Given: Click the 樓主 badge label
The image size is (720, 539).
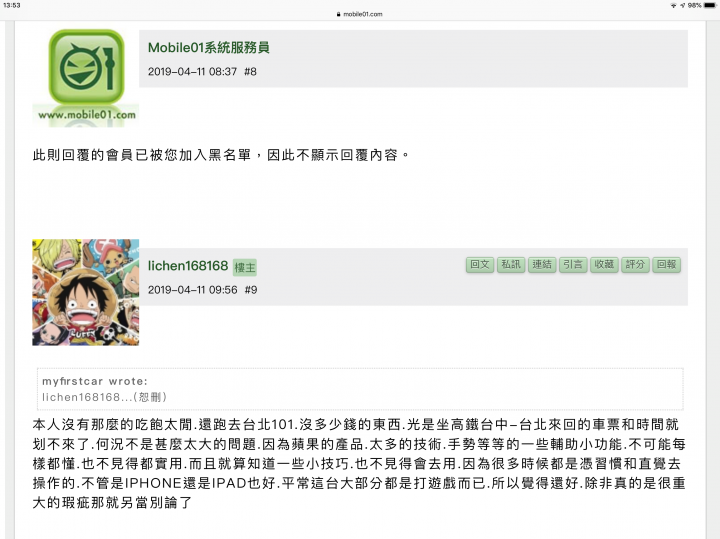Looking at the screenshot, I should (x=245, y=267).
